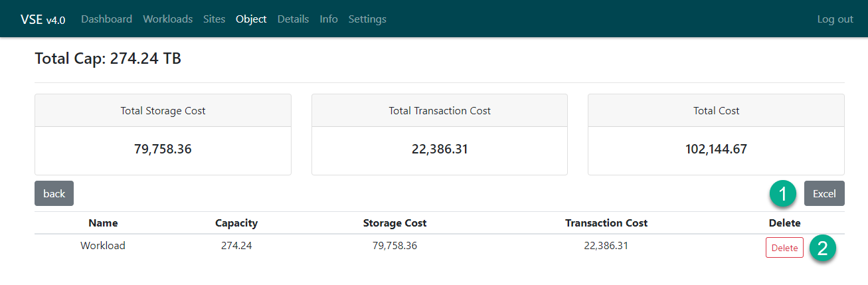Click the Transaction Cost column header
This screenshot has width=868, height=285.
tap(606, 223)
